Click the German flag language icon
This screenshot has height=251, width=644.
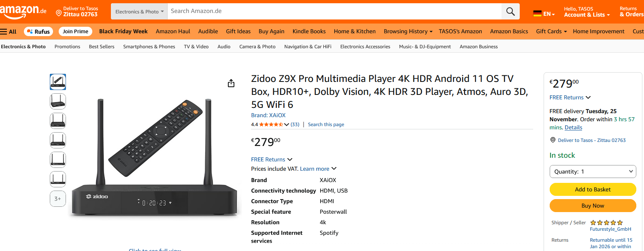click(x=537, y=14)
